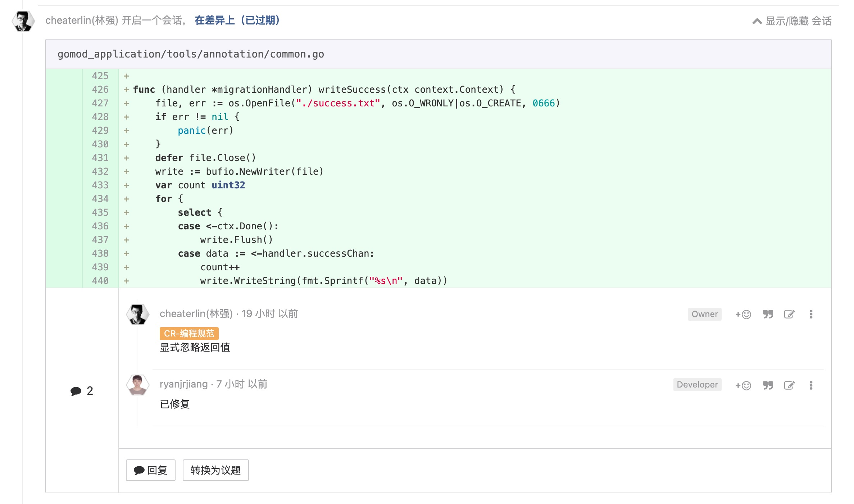Screen dimensions: 854x504
Task: Open cheaterlin's avatar in the discussion header
Action: (23, 21)
